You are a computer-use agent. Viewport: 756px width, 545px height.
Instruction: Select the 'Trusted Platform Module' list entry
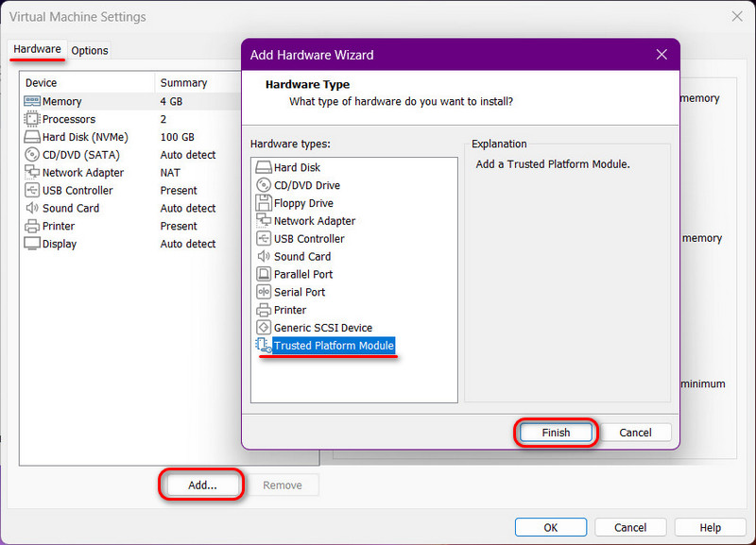pyautogui.click(x=334, y=346)
